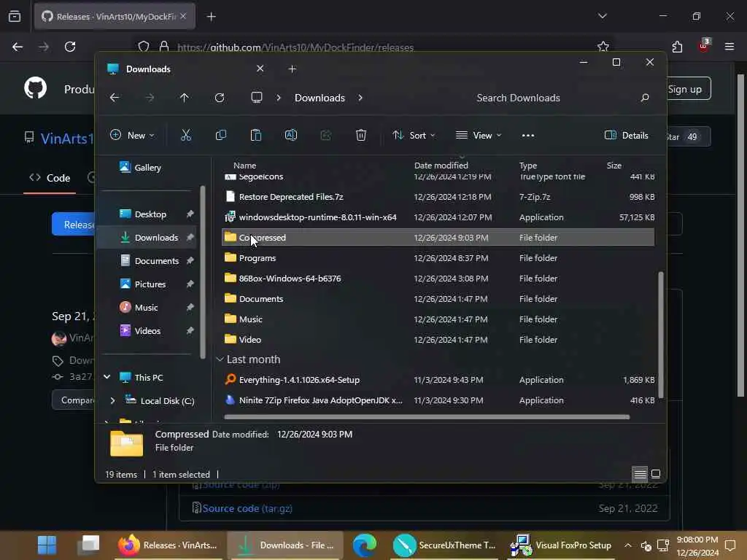Unpin Documents using its pin icon

190,260
